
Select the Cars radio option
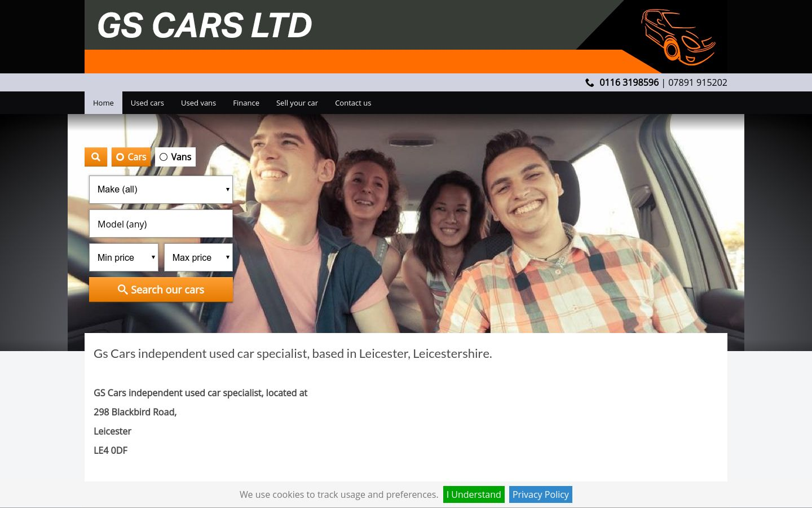point(131,157)
